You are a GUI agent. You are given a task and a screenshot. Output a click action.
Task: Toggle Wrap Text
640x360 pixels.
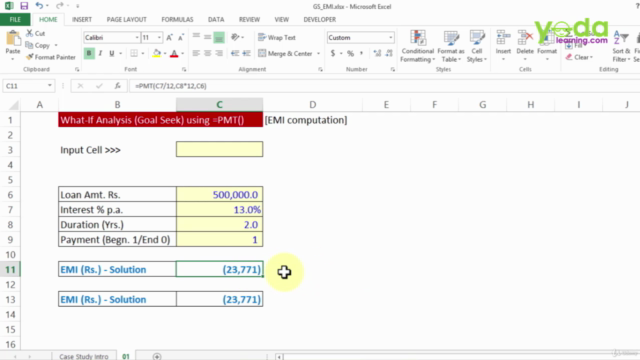click(277, 37)
